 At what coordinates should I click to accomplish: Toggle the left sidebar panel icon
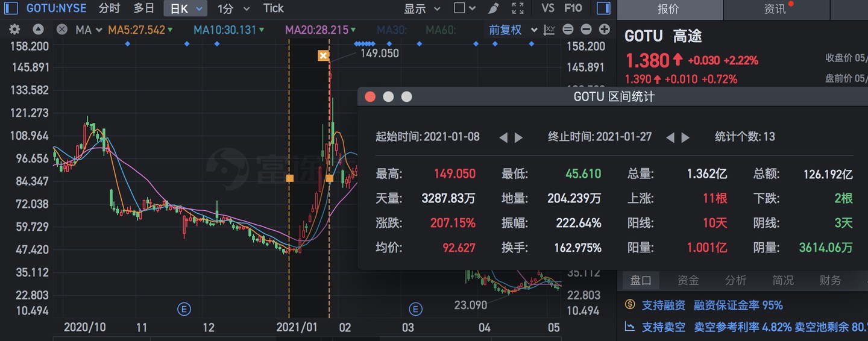pos(11,8)
